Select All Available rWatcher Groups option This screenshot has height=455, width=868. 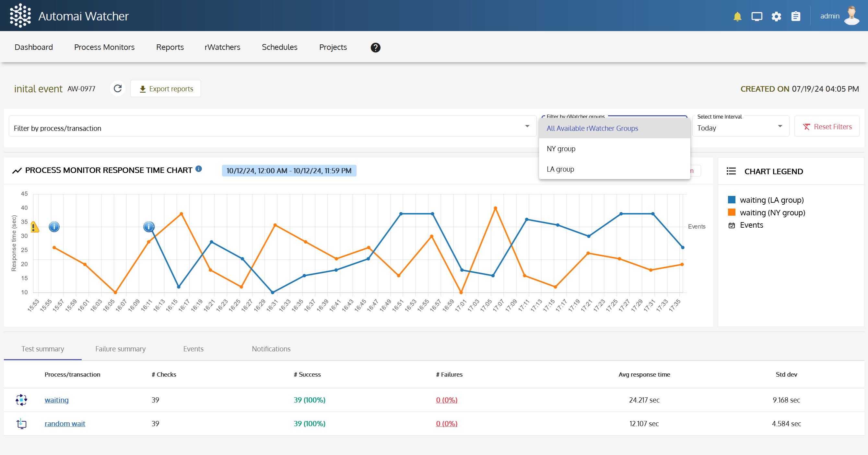point(614,128)
